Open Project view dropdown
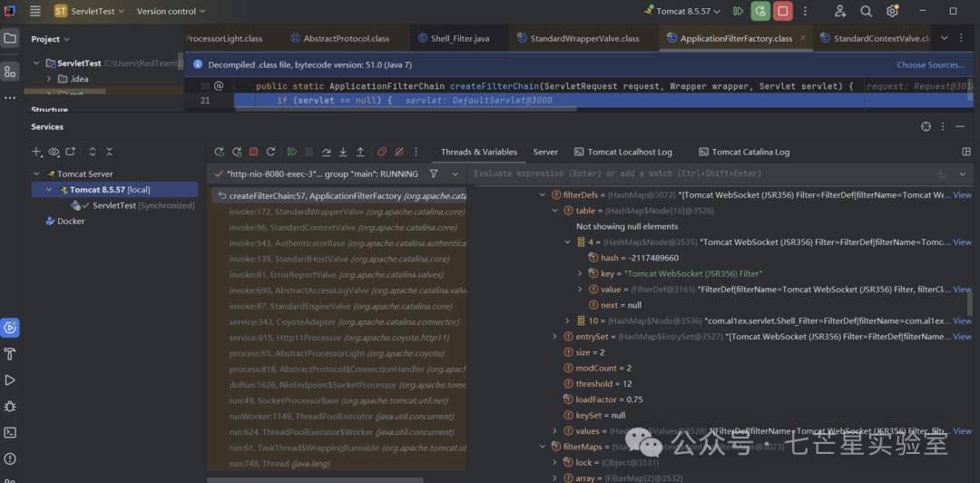The image size is (980, 483). pos(51,39)
